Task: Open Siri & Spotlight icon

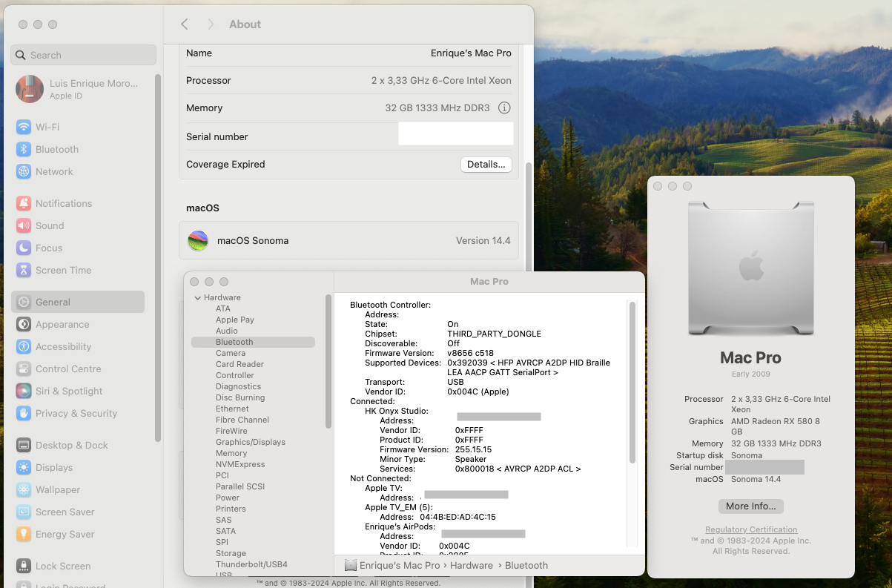Action: [x=24, y=391]
